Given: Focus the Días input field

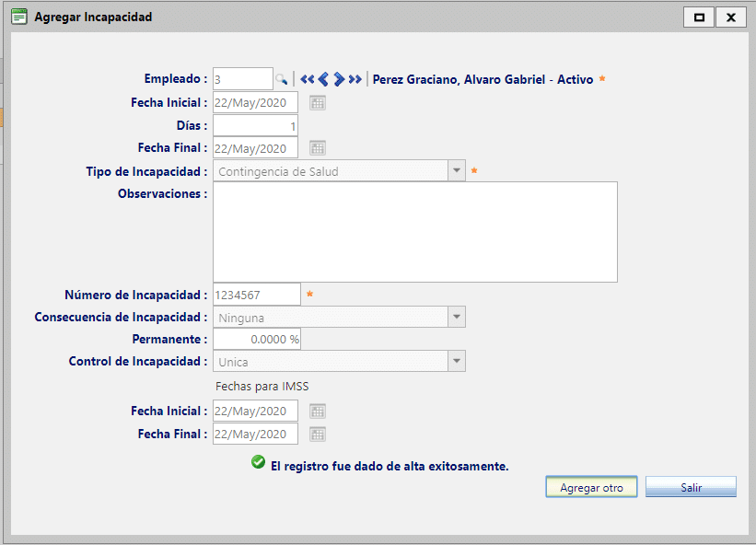Looking at the screenshot, I should click(x=255, y=125).
